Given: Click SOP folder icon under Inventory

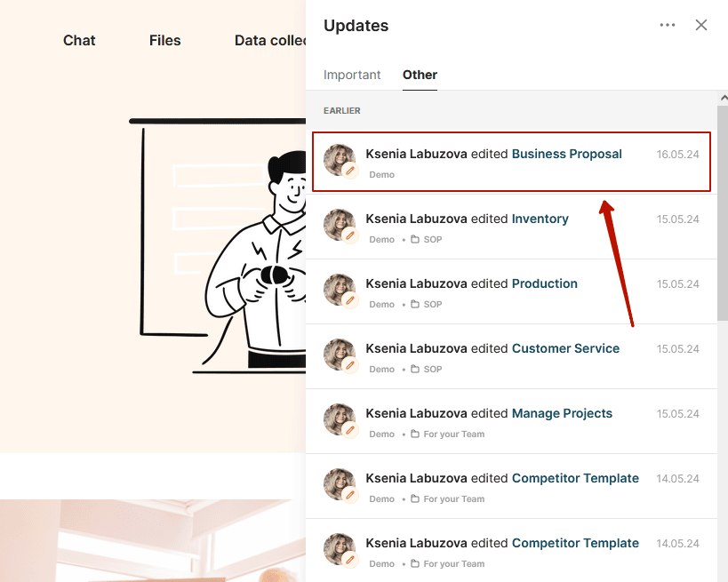Looking at the screenshot, I should 415,240.
